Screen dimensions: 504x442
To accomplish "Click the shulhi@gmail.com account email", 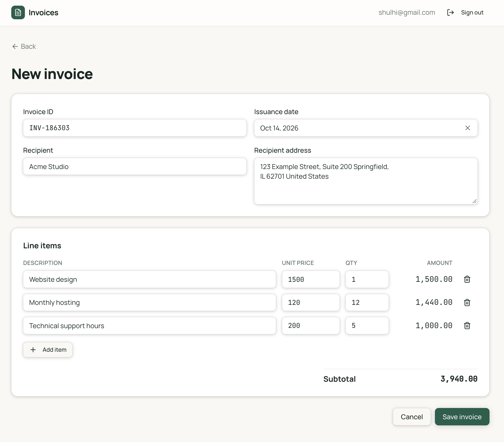I will click(407, 13).
